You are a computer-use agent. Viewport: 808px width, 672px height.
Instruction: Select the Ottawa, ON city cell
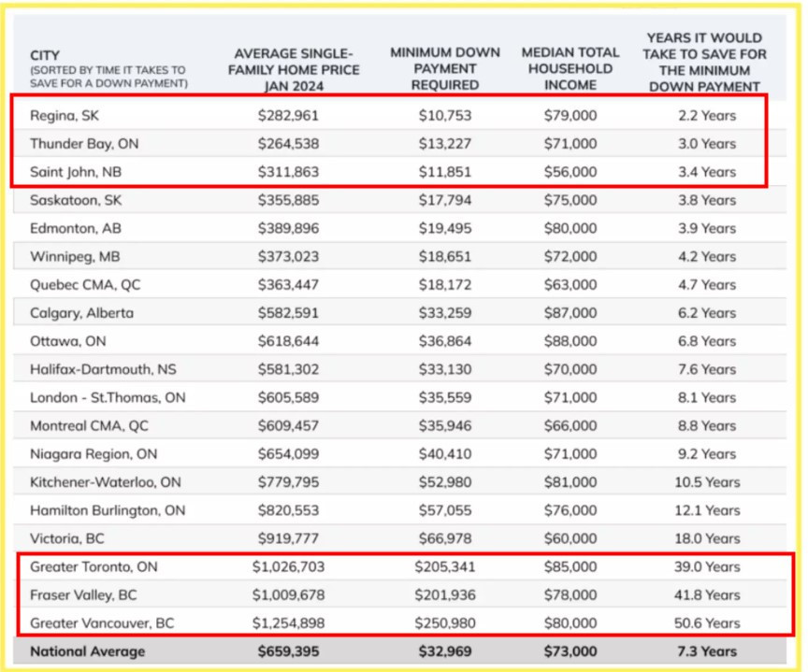click(67, 341)
